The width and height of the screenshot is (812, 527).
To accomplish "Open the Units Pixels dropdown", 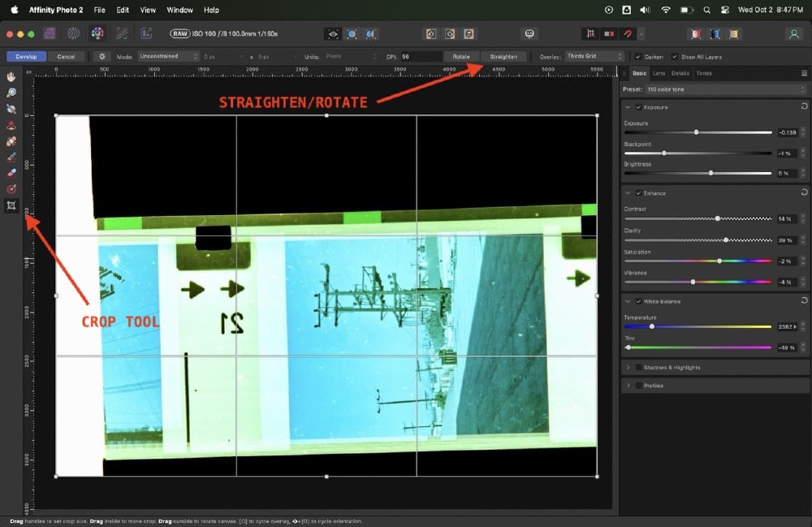I will (352, 56).
